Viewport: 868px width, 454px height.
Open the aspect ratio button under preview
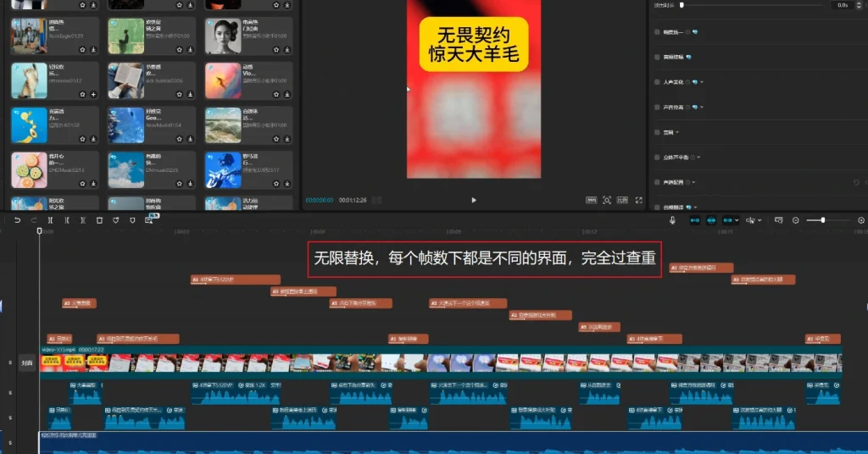(622, 200)
